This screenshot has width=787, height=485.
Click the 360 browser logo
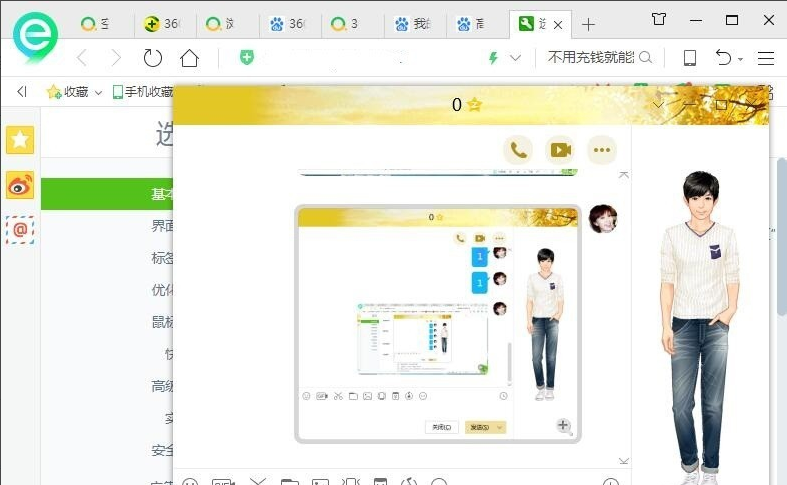[x=35, y=38]
